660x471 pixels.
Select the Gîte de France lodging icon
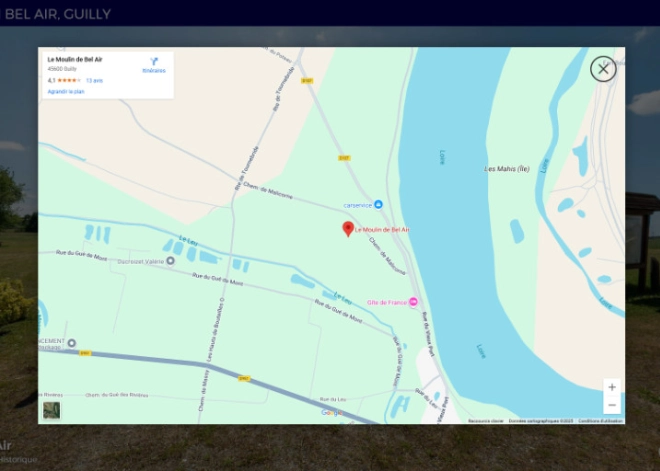(x=413, y=303)
